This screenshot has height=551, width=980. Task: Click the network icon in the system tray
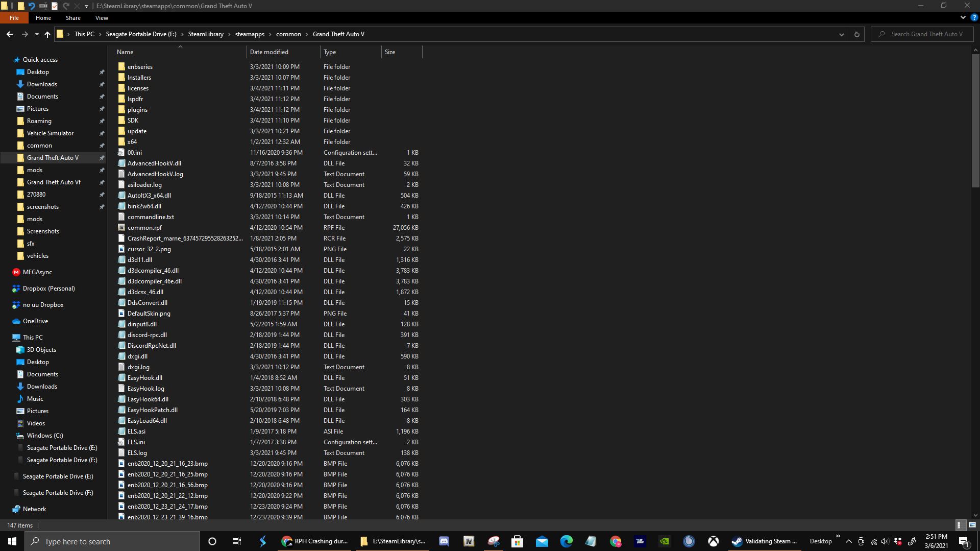click(873, 541)
